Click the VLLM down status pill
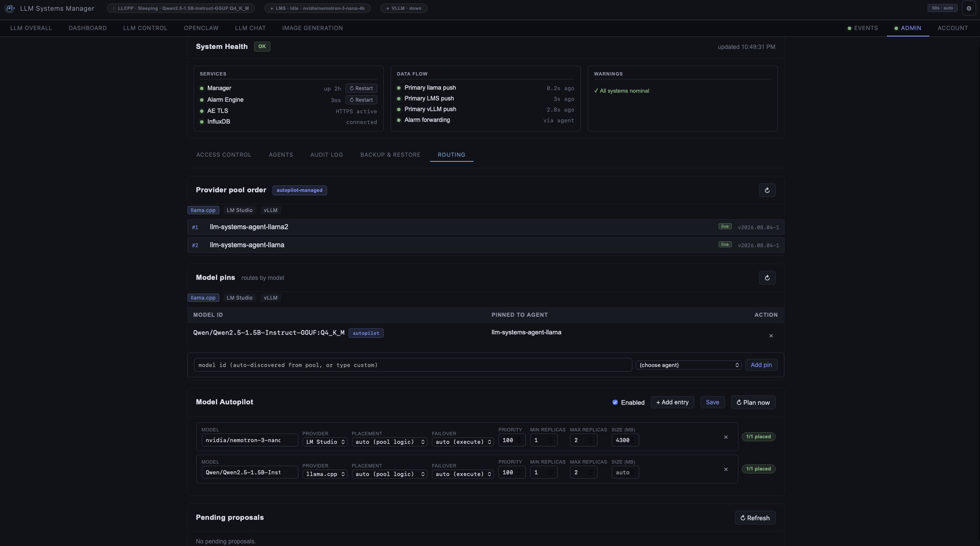The image size is (980, 546). coord(404,8)
